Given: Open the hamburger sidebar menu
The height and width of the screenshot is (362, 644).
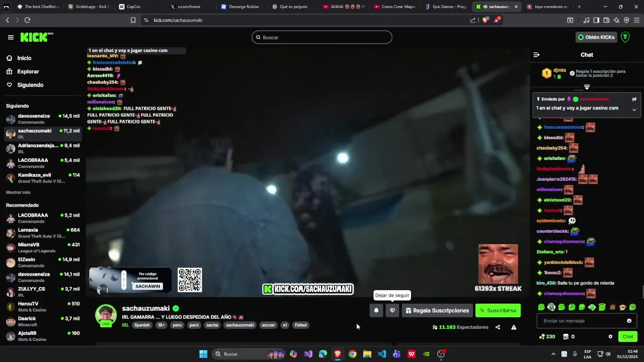Looking at the screenshot, I should (11, 37).
